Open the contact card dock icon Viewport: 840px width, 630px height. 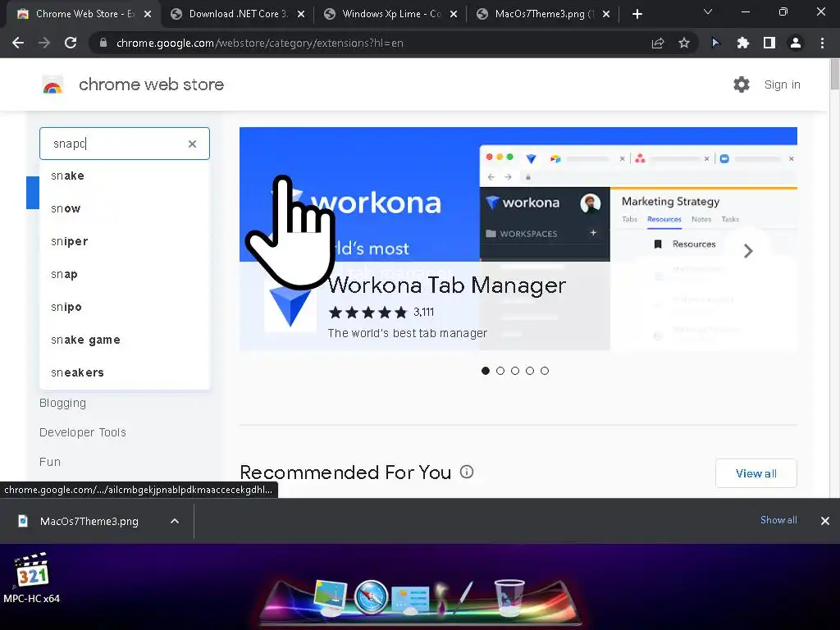(410, 600)
